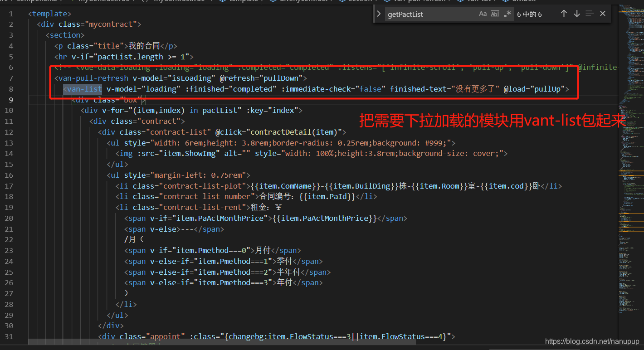Click the "mycontract" class value
Screen dimensions: 644x350
[112, 24]
